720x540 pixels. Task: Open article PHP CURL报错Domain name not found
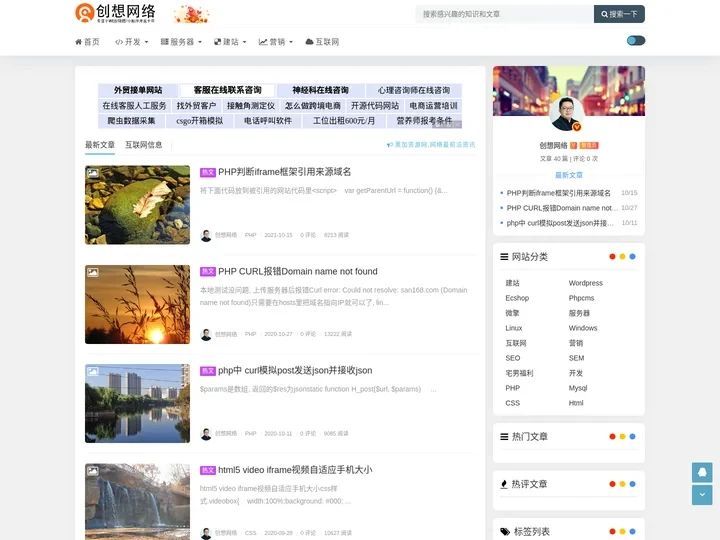point(298,271)
